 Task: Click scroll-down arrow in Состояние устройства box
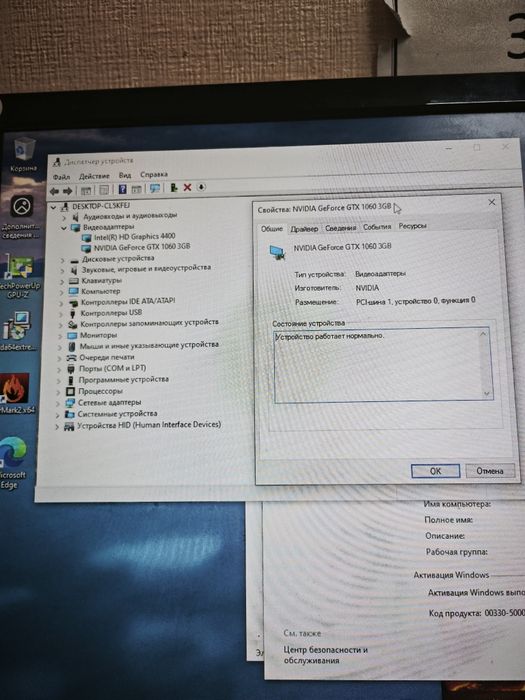(x=486, y=394)
